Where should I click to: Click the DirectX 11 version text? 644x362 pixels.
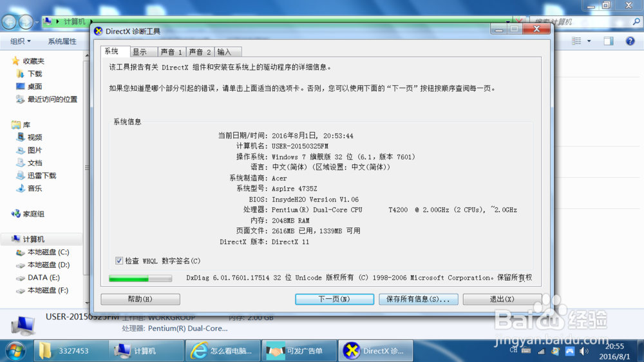pyautogui.click(x=290, y=242)
